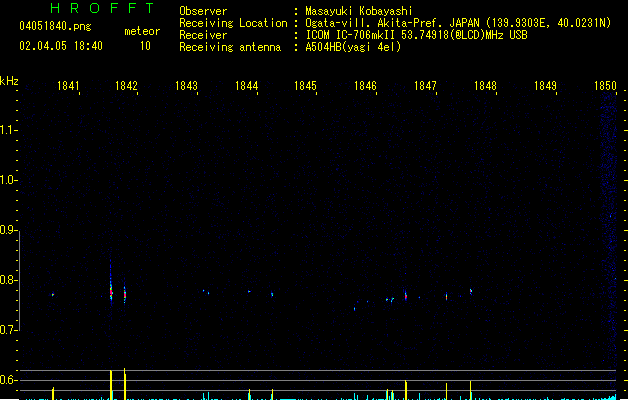The image size is (629, 400).
Task: Select observer name Masayuki Kobayashi
Action: (359, 11)
